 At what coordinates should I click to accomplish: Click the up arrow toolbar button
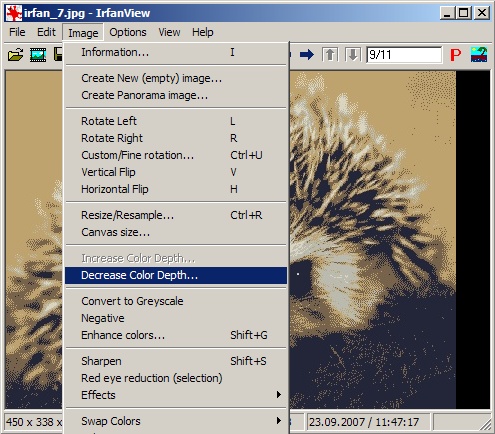[330, 55]
